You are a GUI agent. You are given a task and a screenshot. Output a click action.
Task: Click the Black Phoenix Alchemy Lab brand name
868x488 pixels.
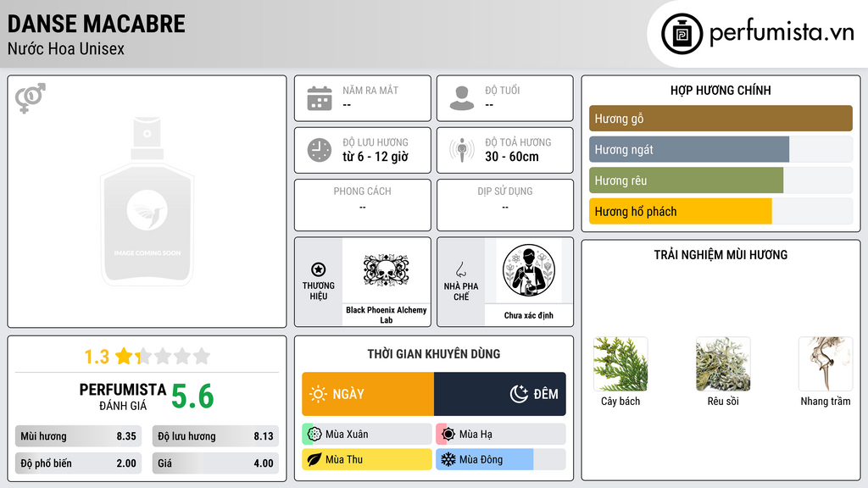(x=387, y=315)
